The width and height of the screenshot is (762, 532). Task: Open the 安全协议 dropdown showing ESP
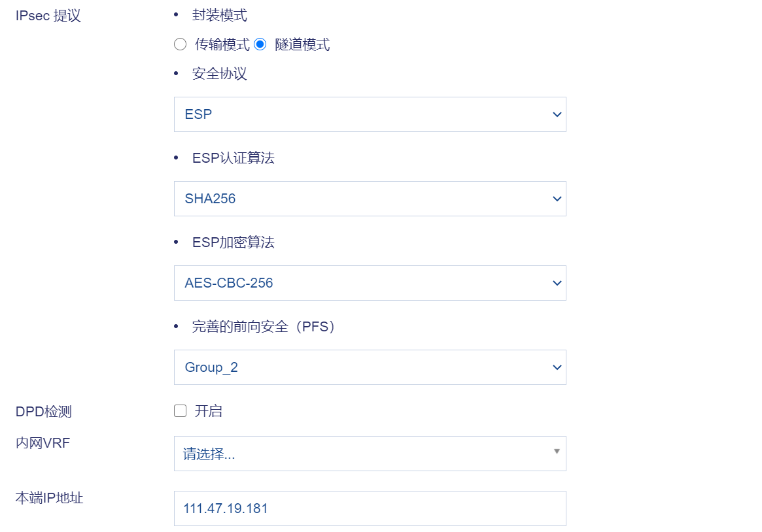[x=370, y=114]
